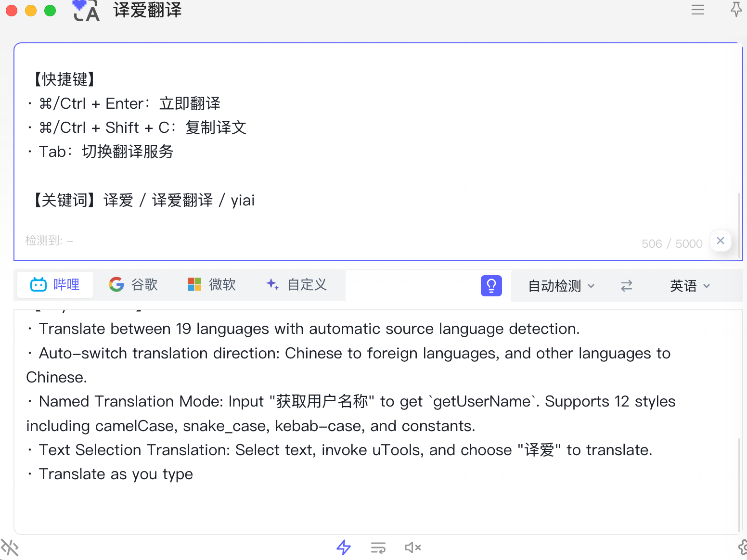Viewport: 747px width, 560px height.
Task: Click the line 'Tab: 切换翻译服务'
Action: pos(100,152)
